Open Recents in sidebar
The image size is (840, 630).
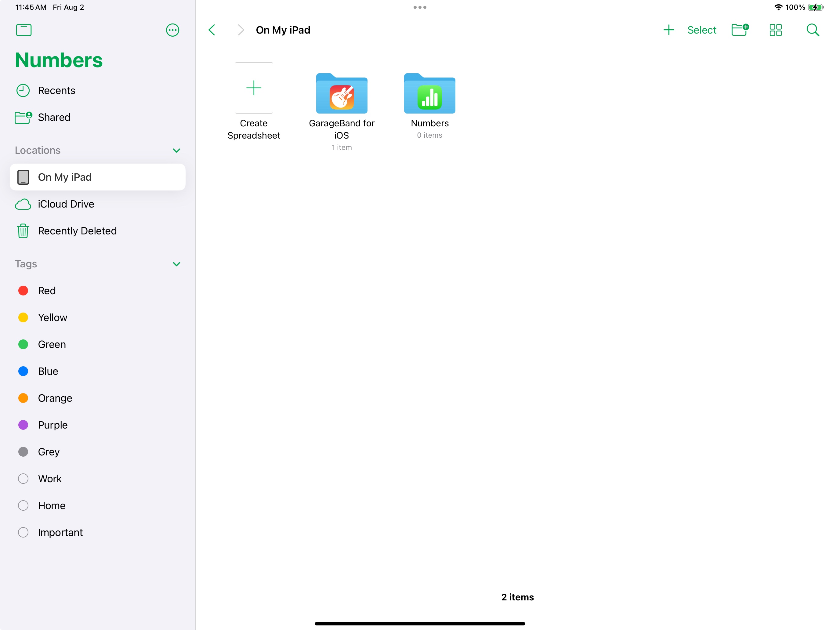(x=56, y=90)
